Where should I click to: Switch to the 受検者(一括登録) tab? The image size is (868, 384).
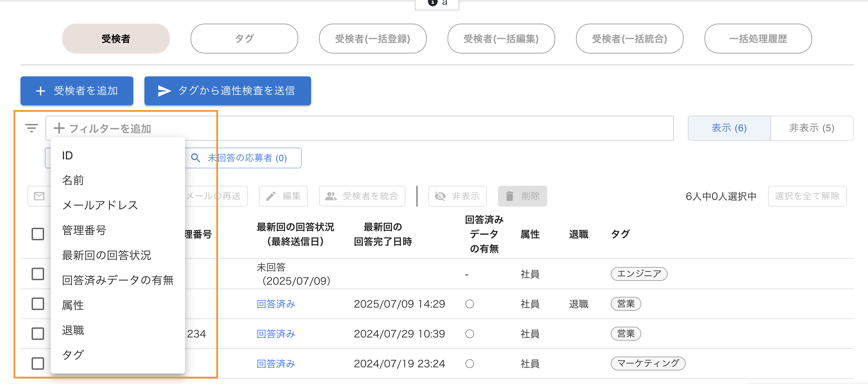coord(373,39)
